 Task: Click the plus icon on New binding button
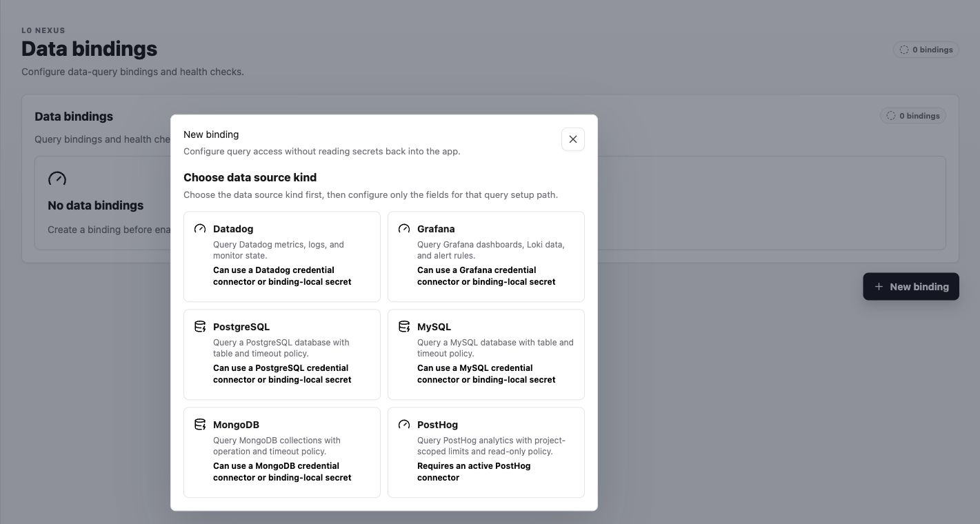[879, 287]
